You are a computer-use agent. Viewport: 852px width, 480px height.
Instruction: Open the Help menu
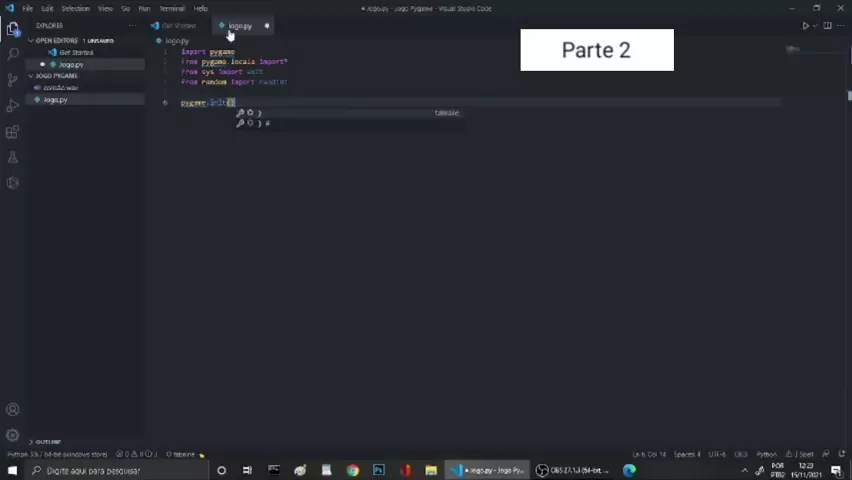(201, 9)
